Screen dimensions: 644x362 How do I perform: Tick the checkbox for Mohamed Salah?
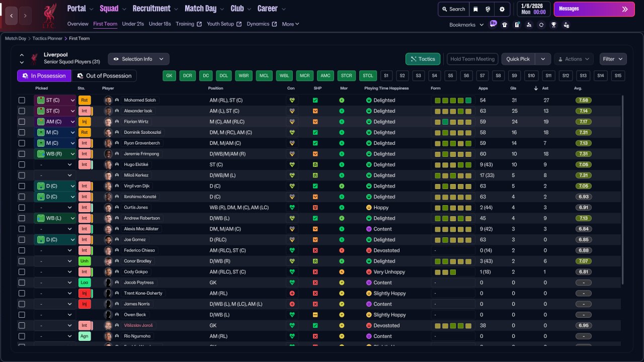(22, 100)
